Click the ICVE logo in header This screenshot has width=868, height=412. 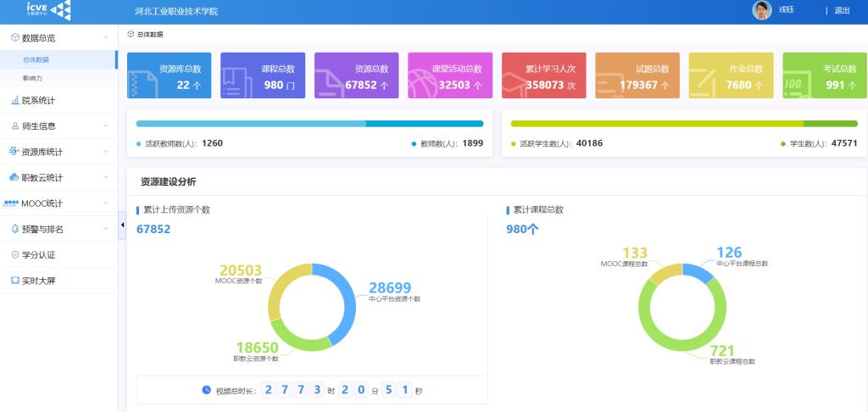(x=48, y=10)
